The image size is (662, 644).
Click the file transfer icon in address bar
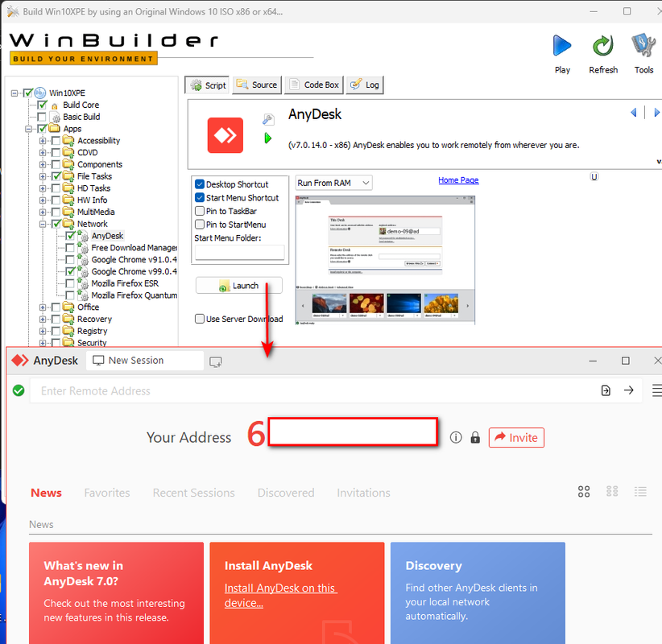coord(606,390)
